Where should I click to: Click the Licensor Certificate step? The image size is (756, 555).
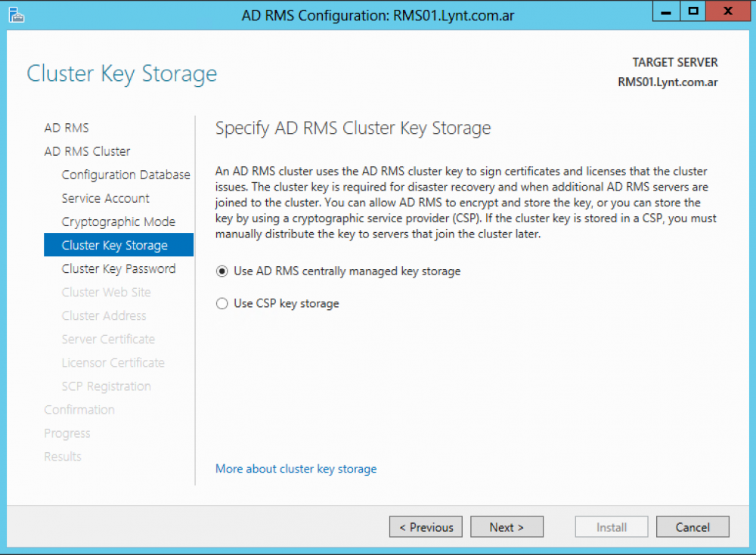click(113, 363)
